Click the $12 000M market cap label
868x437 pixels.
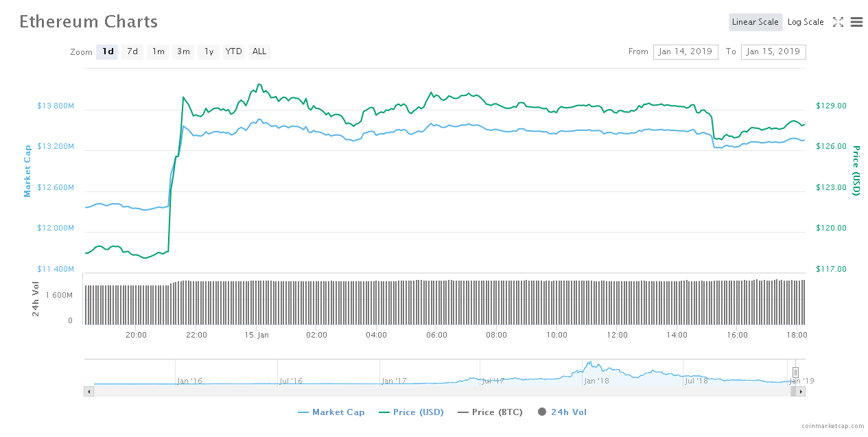click(56, 228)
